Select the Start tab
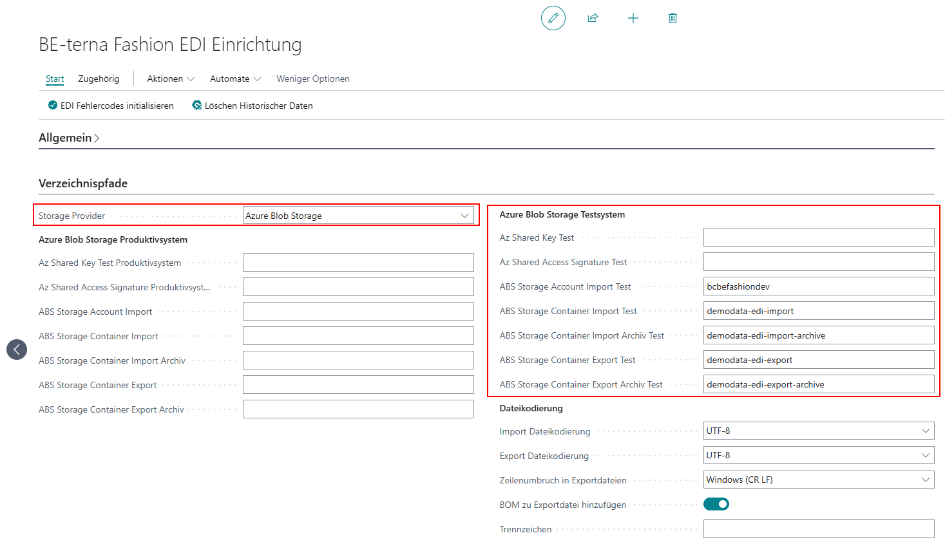This screenshot has width=945, height=560. point(55,79)
